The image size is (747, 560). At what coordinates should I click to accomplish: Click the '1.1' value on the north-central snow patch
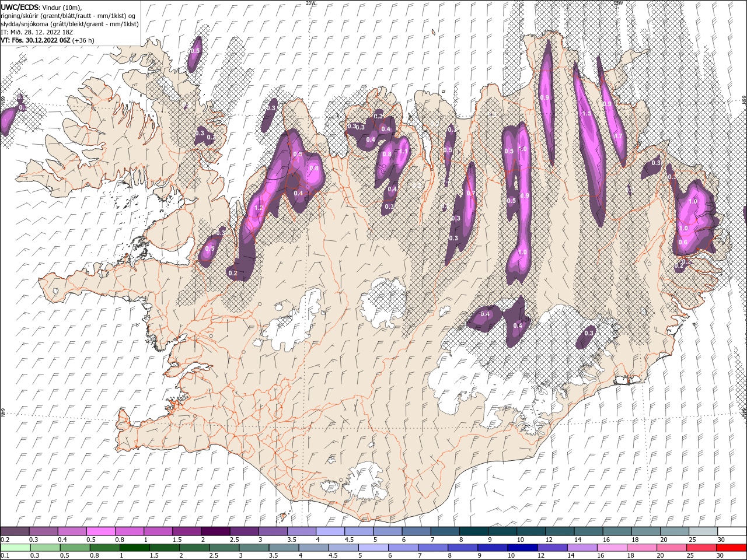pyautogui.click(x=403, y=152)
